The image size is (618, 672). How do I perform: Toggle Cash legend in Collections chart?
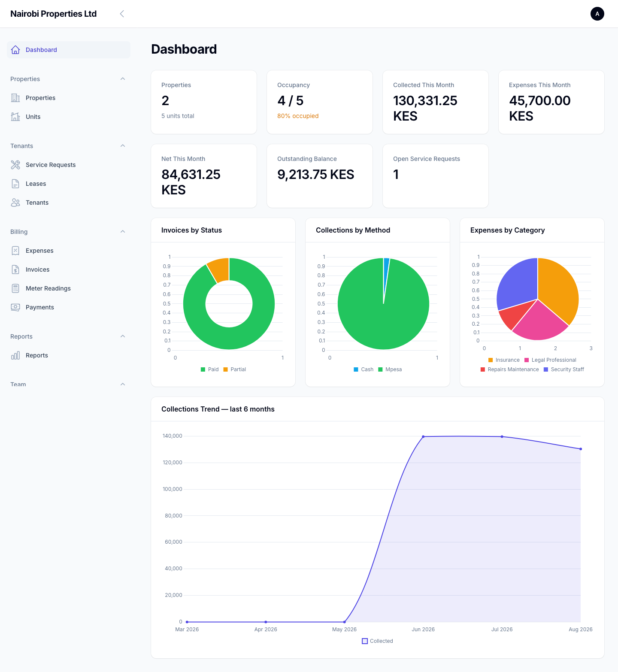(x=364, y=369)
